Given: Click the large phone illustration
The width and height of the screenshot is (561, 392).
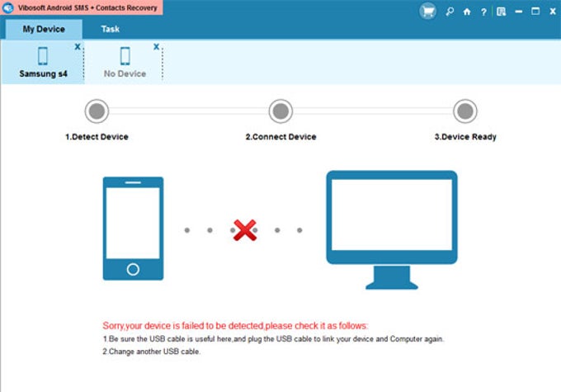Looking at the screenshot, I should [x=133, y=229].
